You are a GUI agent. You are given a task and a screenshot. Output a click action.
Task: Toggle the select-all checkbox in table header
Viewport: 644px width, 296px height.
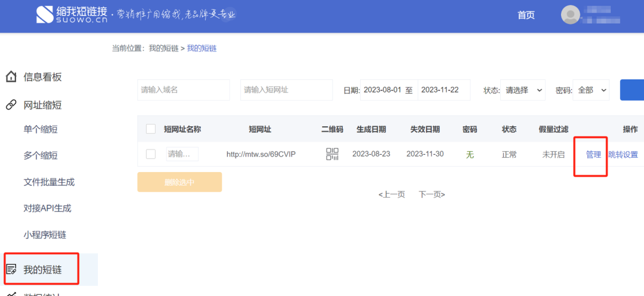click(x=151, y=129)
